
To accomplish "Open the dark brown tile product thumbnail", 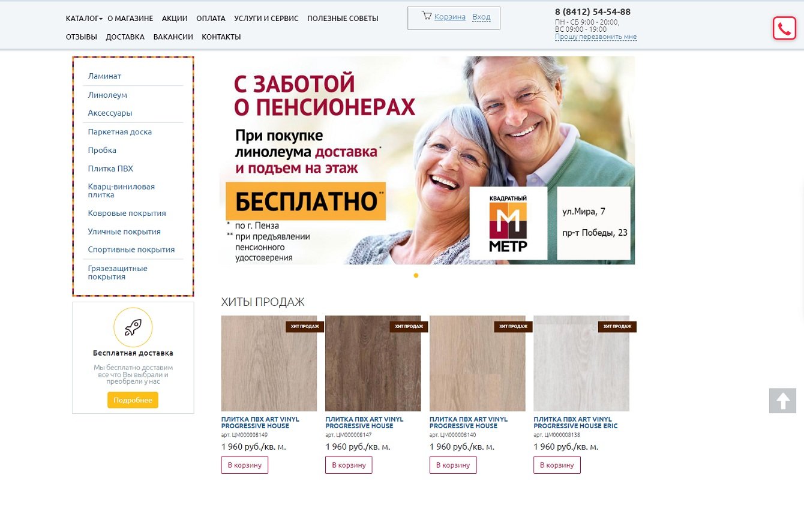I will coord(373,363).
